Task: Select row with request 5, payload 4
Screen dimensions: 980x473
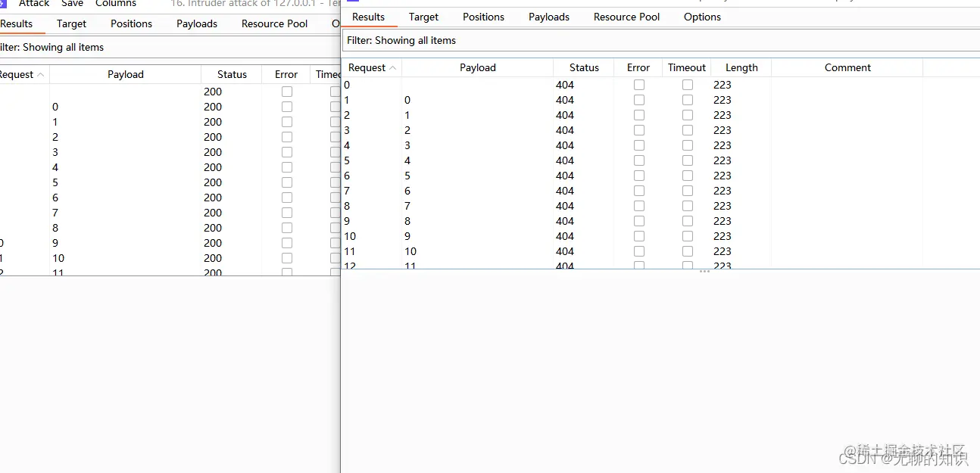Action: point(660,160)
